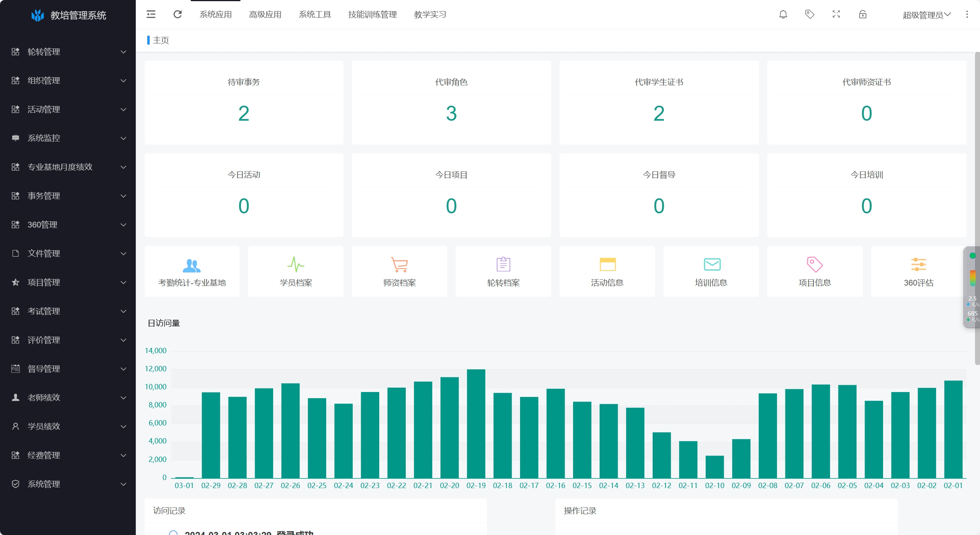Switch to the 高级应用 top tab
Screen dimensions: 980x535
(265, 15)
